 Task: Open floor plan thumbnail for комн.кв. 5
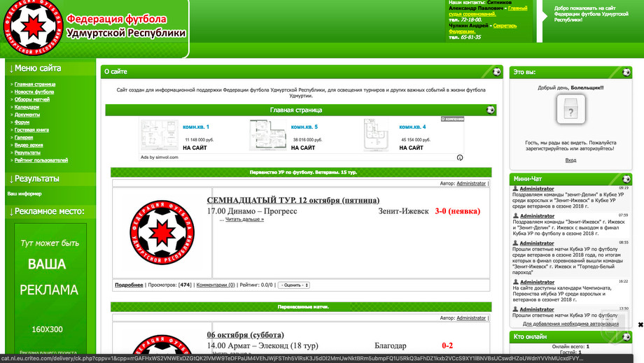pyautogui.click(x=267, y=136)
